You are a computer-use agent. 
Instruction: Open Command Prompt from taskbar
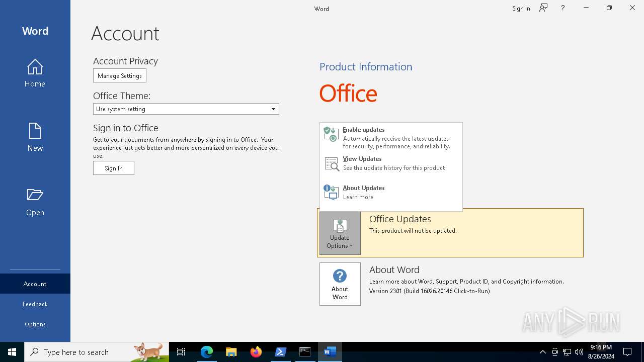tap(305, 352)
